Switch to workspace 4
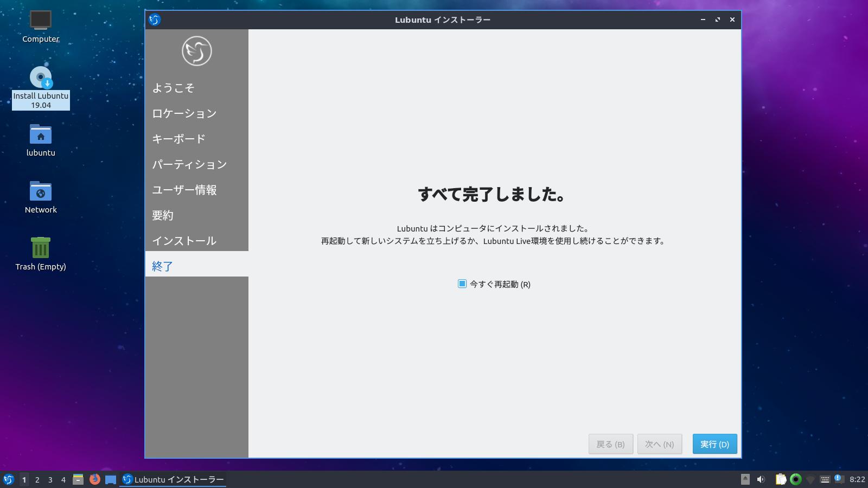Viewport: 868px width, 488px height. 63,479
